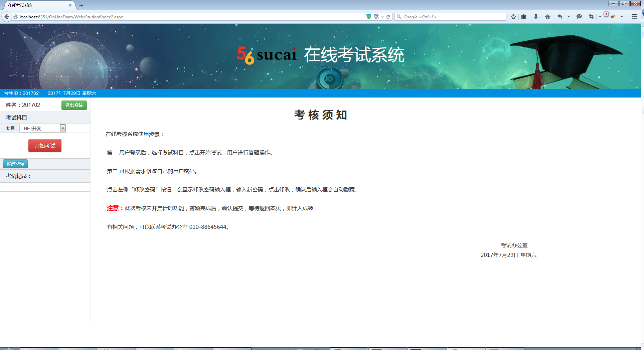Image resolution: width=644 pixels, height=350 pixels.
Task: Minimize the browser window
Action: [613, 4]
